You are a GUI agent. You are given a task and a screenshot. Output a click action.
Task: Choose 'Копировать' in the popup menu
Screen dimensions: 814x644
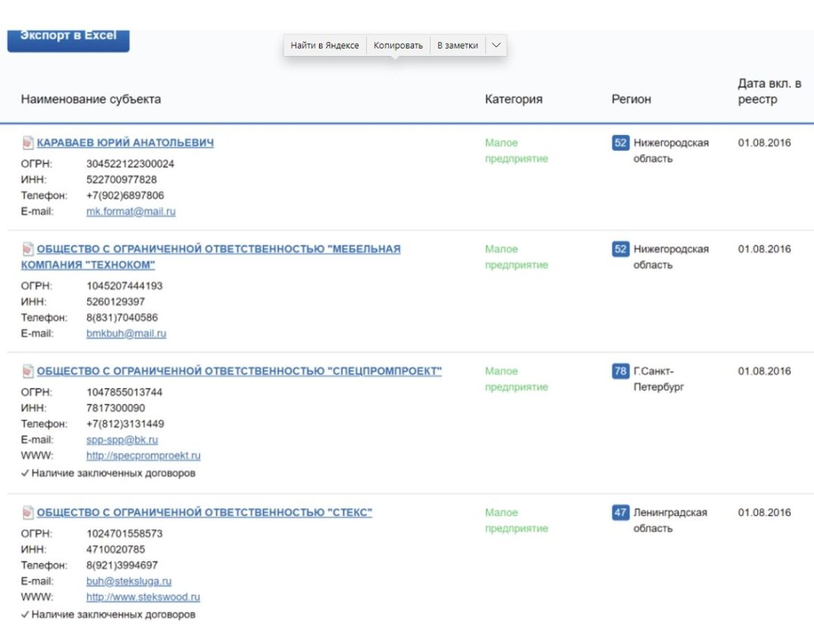click(x=398, y=45)
